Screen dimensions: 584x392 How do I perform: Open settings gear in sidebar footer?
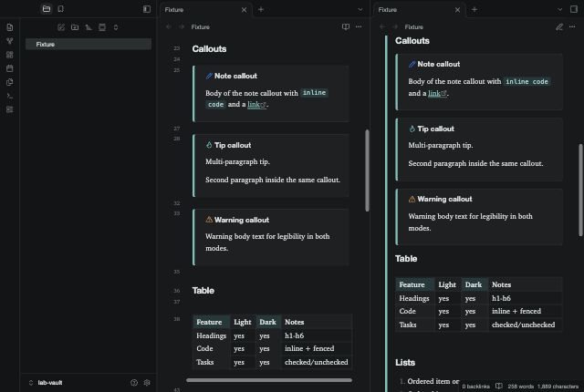(x=147, y=382)
